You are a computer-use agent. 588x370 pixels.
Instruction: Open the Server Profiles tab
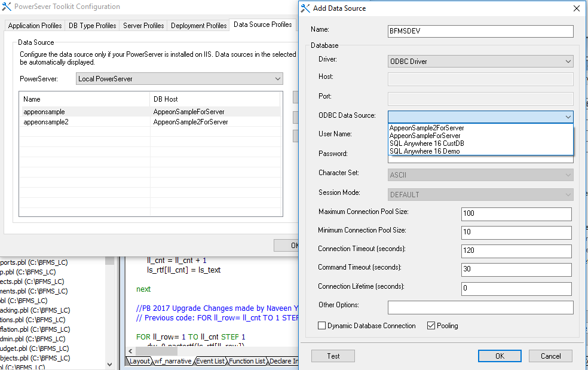(x=143, y=26)
